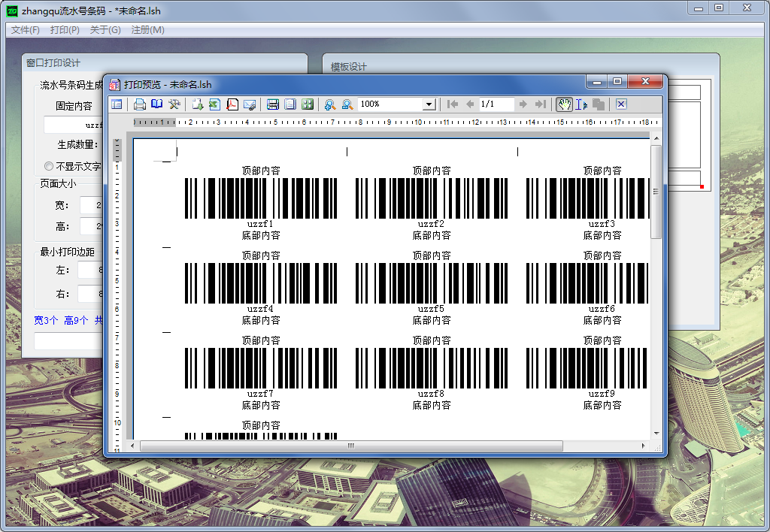Screen dimensions: 770x532
Task: Select the multiple pages view icon
Action: coord(308,104)
